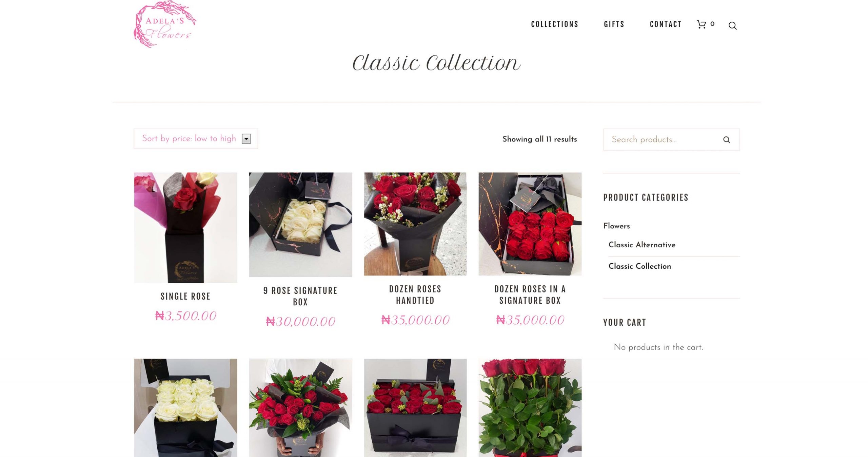Screen dimensions: 868x457
Task: Click the Adela's Flowers logo
Action: (165, 24)
